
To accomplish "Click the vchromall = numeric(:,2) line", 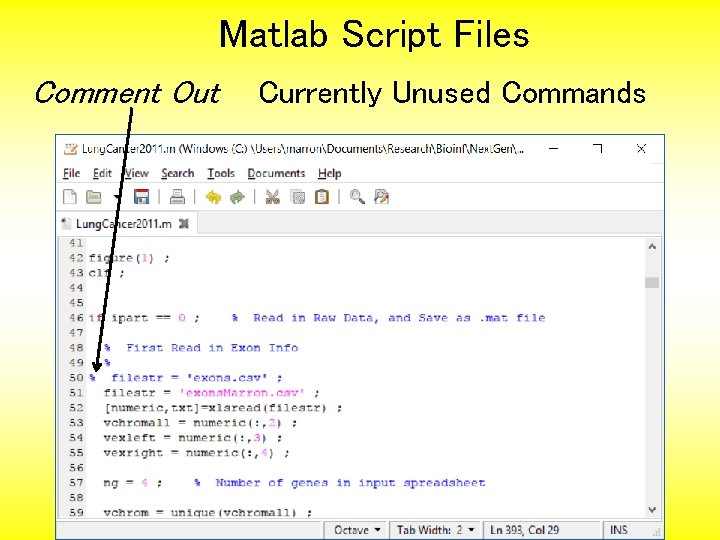I will pos(200,423).
